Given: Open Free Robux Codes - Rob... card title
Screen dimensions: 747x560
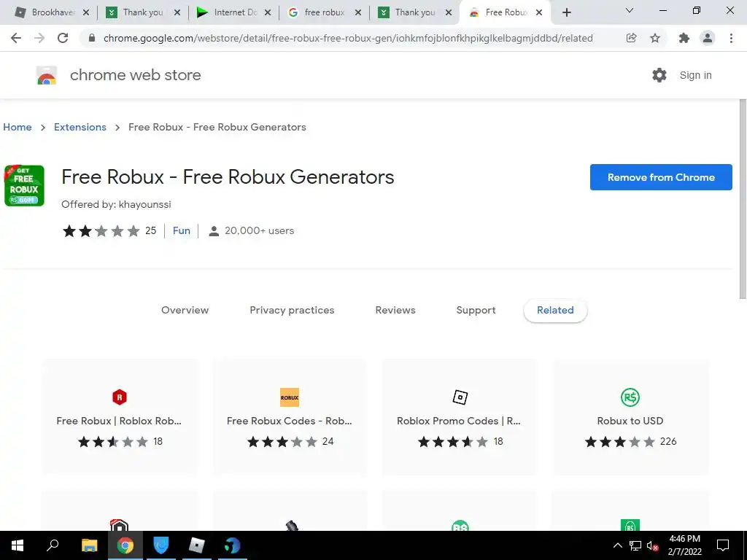Looking at the screenshot, I should (290, 421).
